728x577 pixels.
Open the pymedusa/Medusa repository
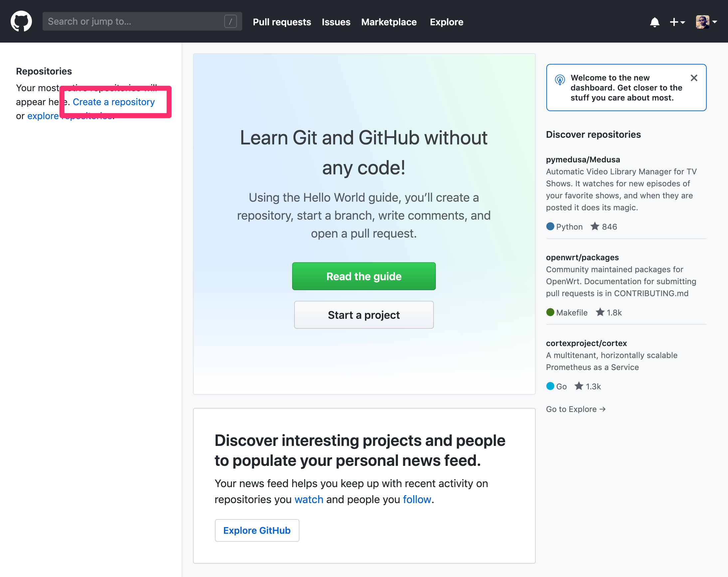583,159
